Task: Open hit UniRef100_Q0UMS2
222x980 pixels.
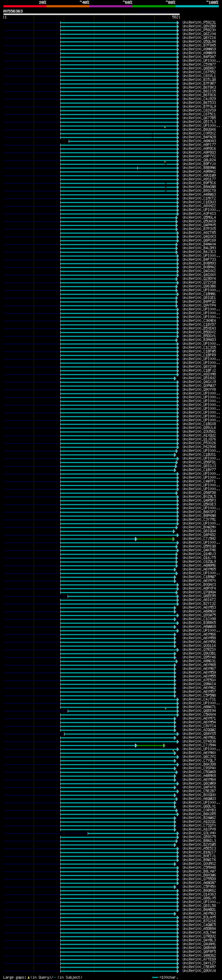Action: tap(199, 864)
